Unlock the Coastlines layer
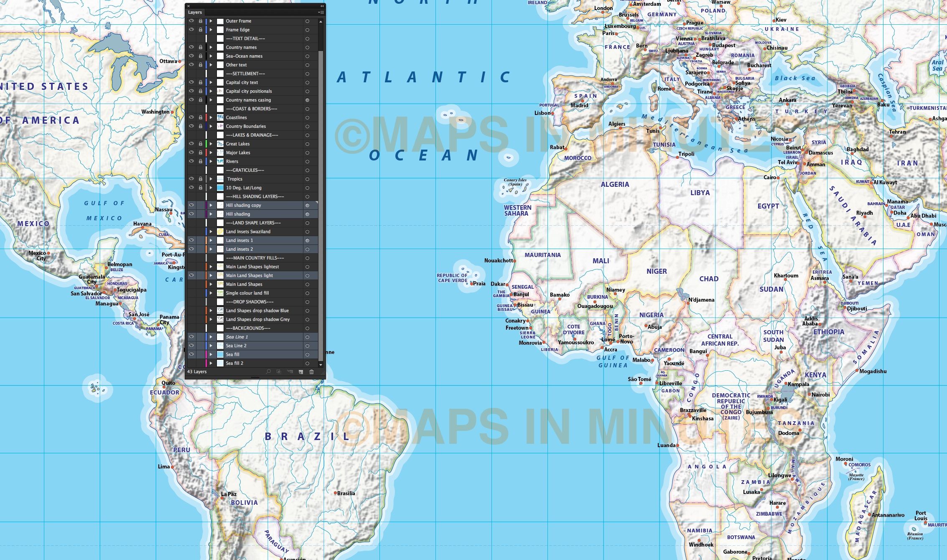The height and width of the screenshot is (560, 947). coord(200,117)
